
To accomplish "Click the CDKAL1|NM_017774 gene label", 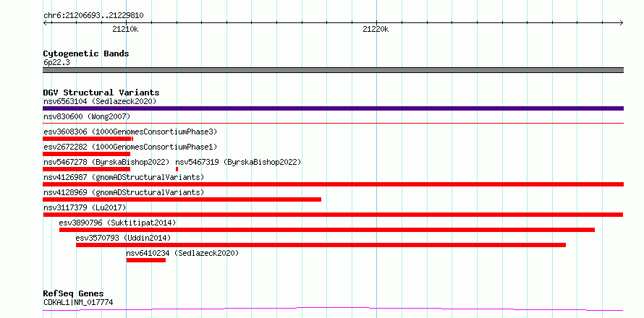I will coord(78,303).
